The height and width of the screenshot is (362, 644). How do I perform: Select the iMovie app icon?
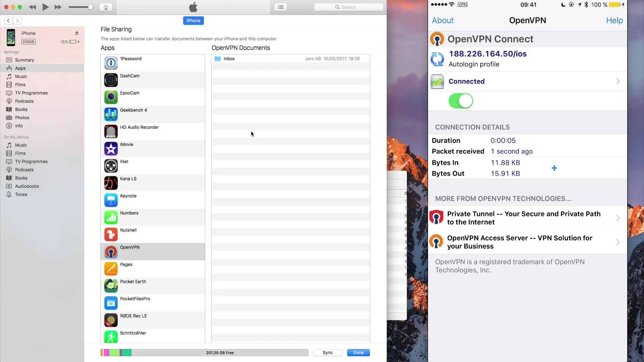(111, 148)
